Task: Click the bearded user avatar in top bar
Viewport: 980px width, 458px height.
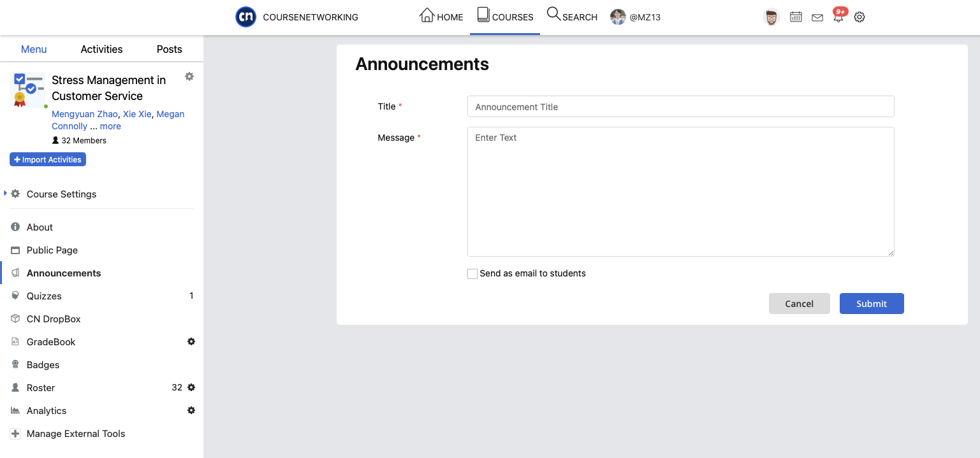Action: (x=772, y=17)
